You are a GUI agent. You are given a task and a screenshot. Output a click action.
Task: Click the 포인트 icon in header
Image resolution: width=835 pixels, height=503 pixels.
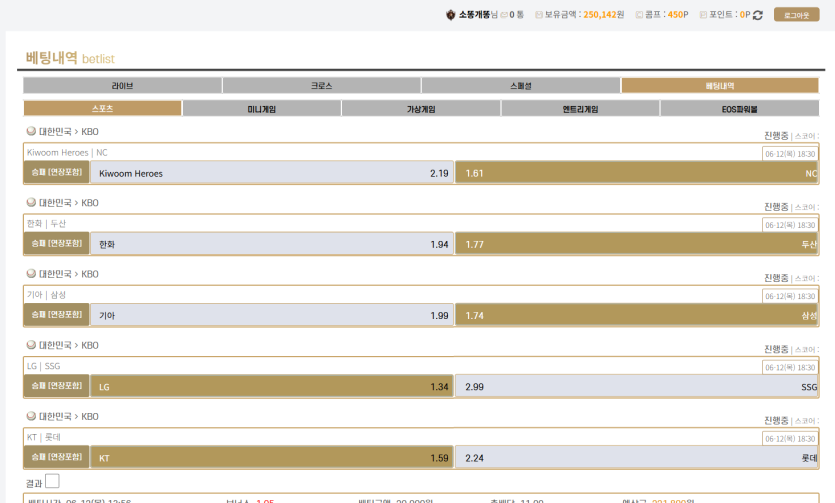[703, 15]
